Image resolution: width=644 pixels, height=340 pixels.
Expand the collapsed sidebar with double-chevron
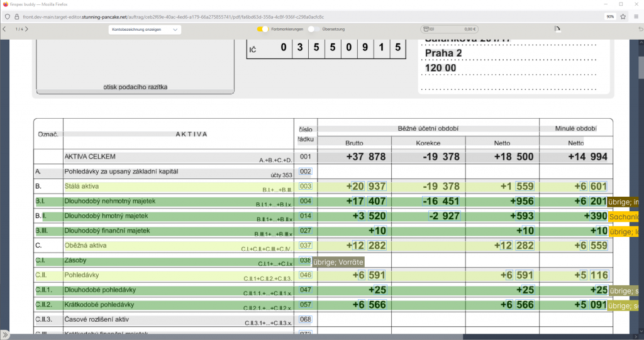pos(5,334)
